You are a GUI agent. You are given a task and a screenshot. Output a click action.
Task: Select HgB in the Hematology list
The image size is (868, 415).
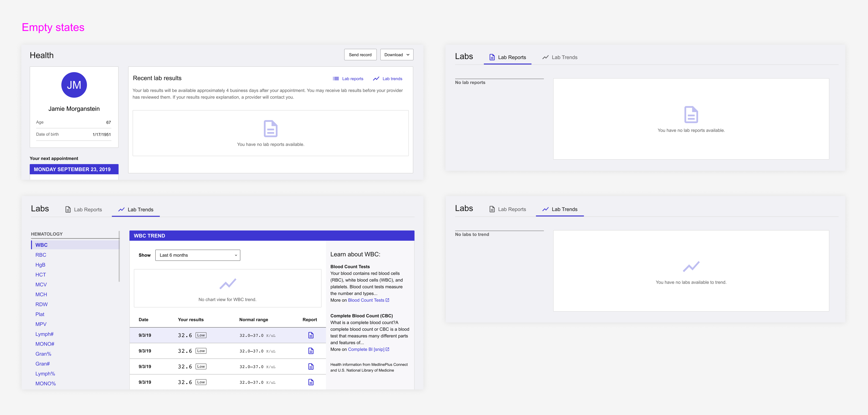pyautogui.click(x=40, y=265)
